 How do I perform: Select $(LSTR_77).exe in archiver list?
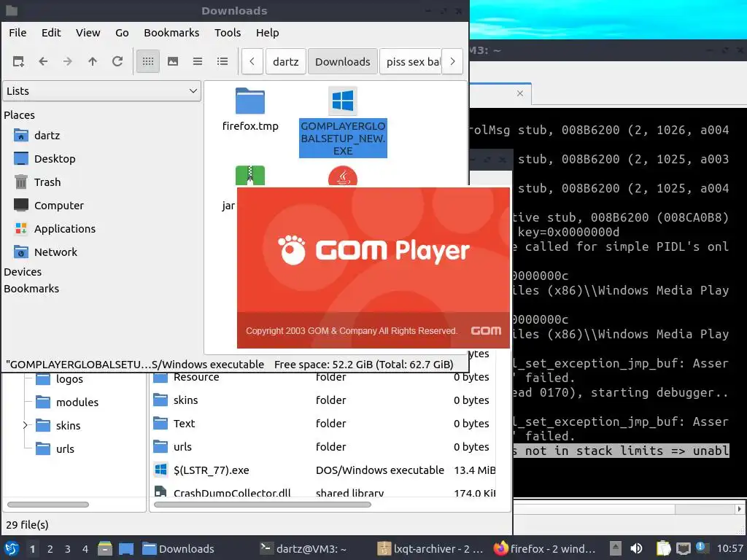click(322, 470)
